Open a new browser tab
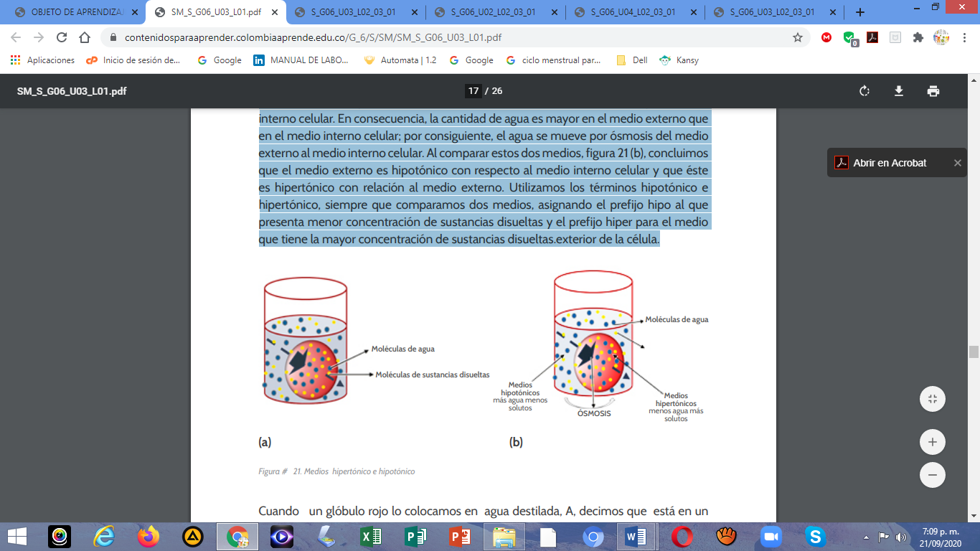Screen dimensions: 980x551 click(860, 12)
